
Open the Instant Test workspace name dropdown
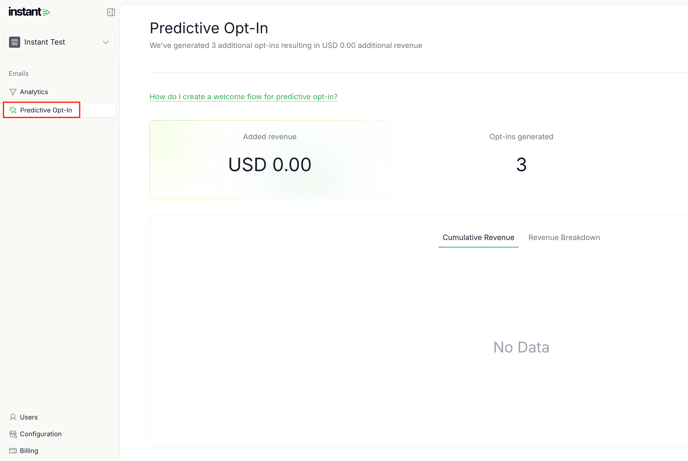click(45, 42)
